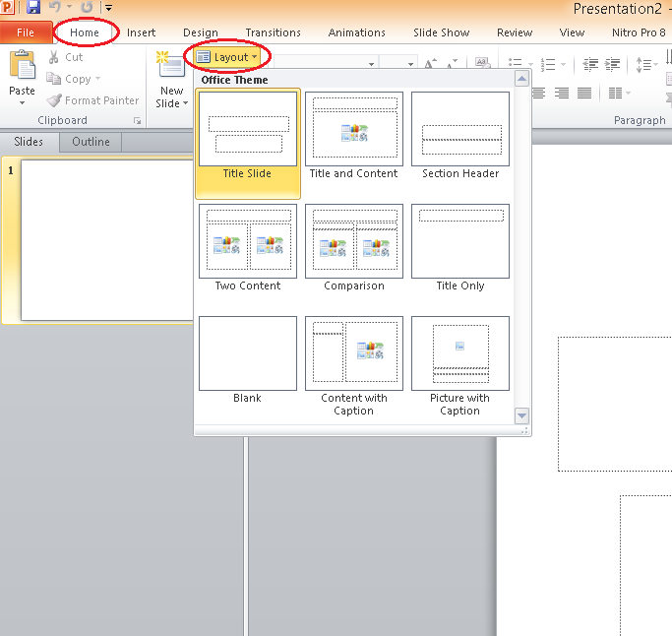This screenshot has width=672, height=636.
Task: Go to the Slide Show tab
Action: point(441,32)
